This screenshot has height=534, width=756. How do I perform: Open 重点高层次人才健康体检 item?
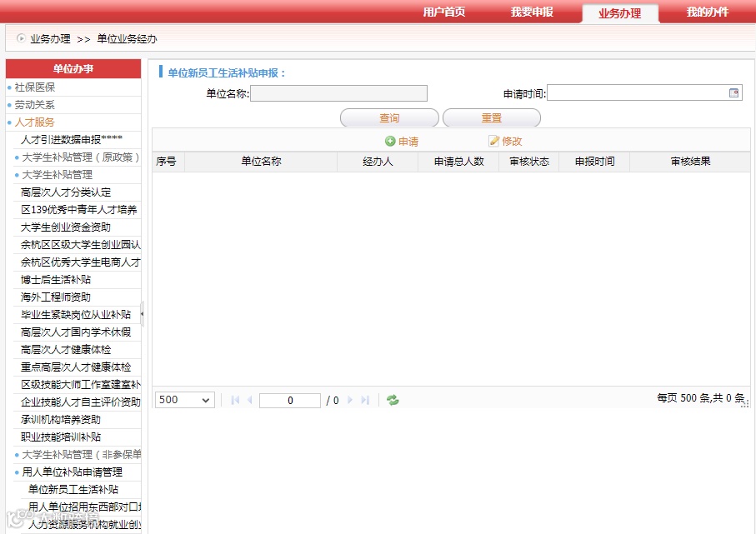tap(76, 367)
